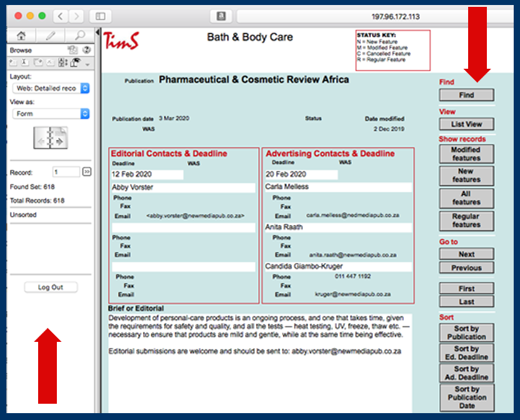Image resolution: width=520 pixels, height=420 pixels.
Task: Click the magnifying glass Find mode icon
Action: coord(79,36)
